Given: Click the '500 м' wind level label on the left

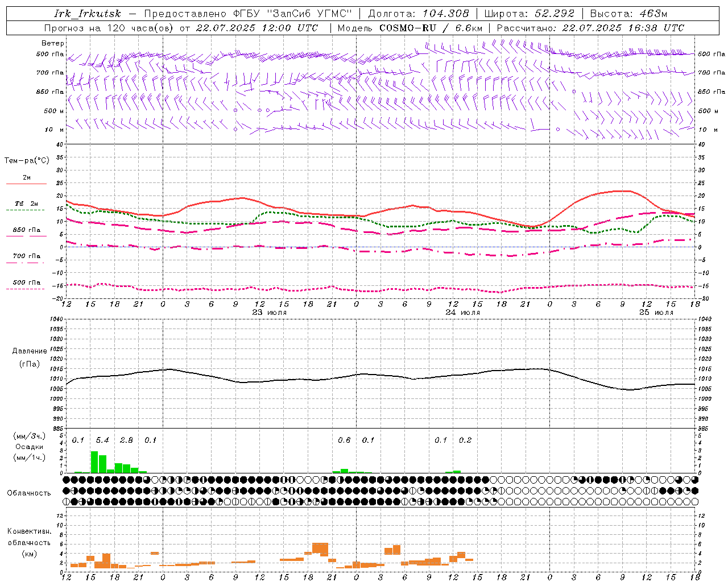Looking at the screenshot, I should click(54, 111).
